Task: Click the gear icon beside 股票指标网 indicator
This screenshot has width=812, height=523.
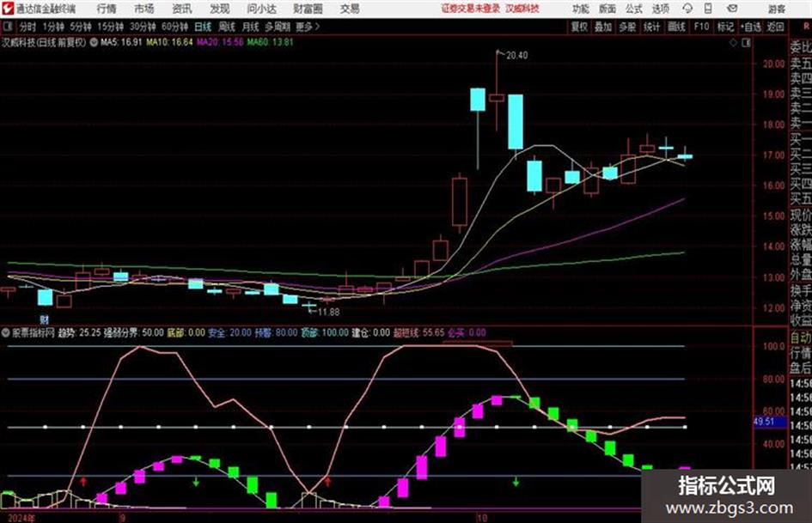Action: point(6,332)
